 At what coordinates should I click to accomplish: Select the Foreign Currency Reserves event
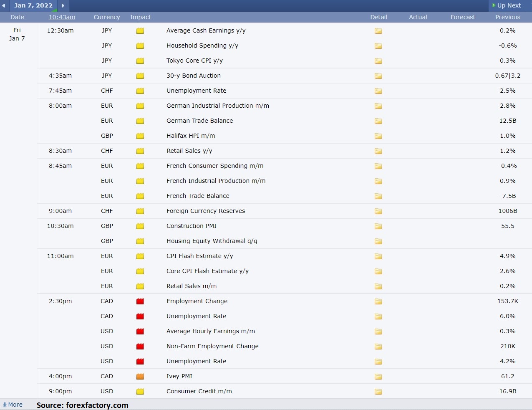[x=206, y=211]
